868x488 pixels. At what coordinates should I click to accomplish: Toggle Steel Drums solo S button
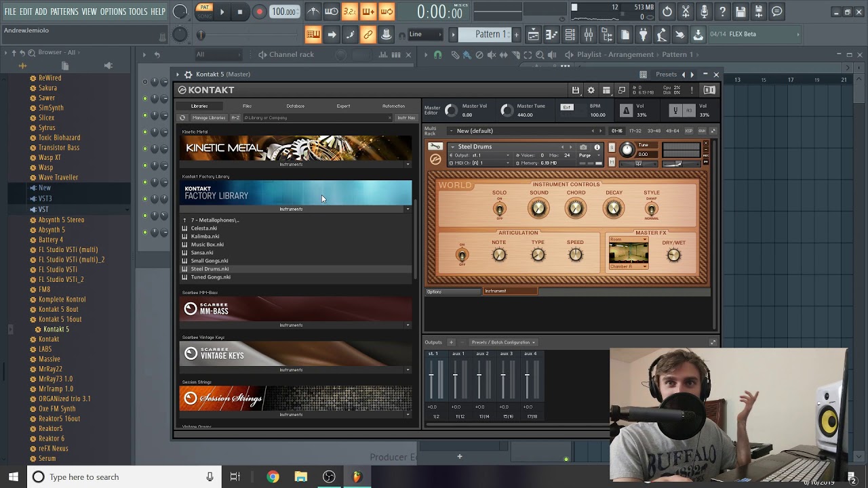pos(612,147)
